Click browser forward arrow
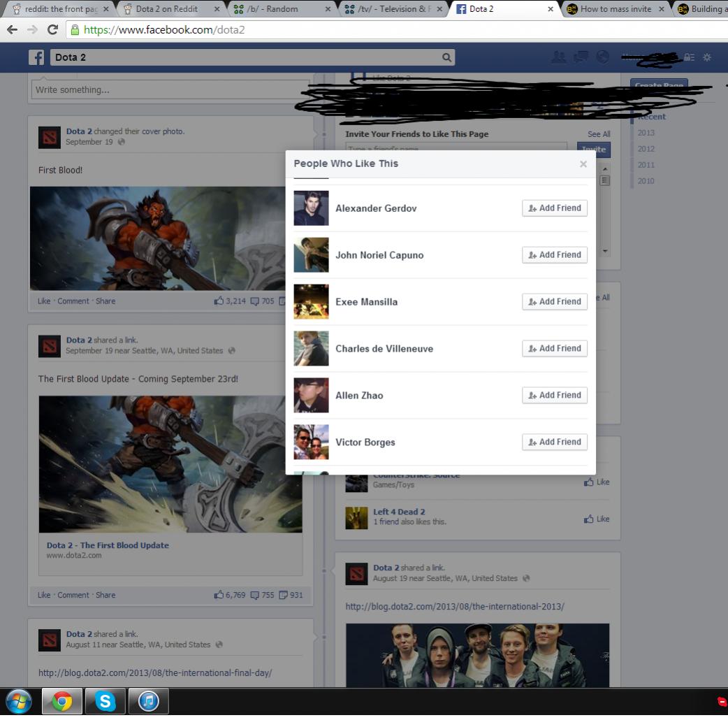Image resolution: width=728 pixels, height=720 pixels. pos(32,30)
